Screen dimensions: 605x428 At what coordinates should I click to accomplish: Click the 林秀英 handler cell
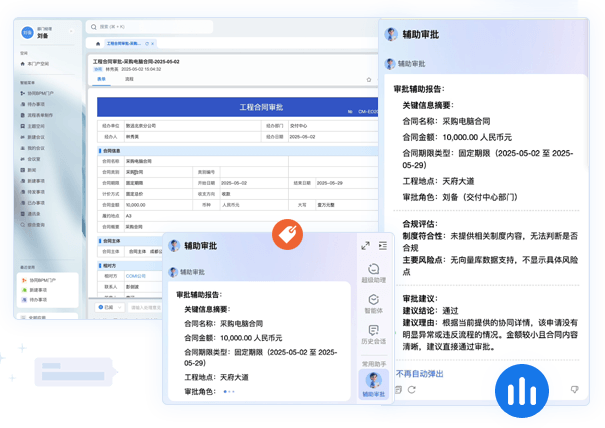click(x=192, y=137)
